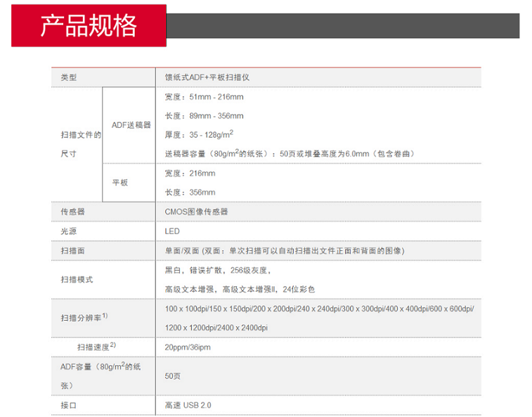The image size is (532, 417).
Task: Click the ADF容量 row label
Action: click(x=100, y=376)
